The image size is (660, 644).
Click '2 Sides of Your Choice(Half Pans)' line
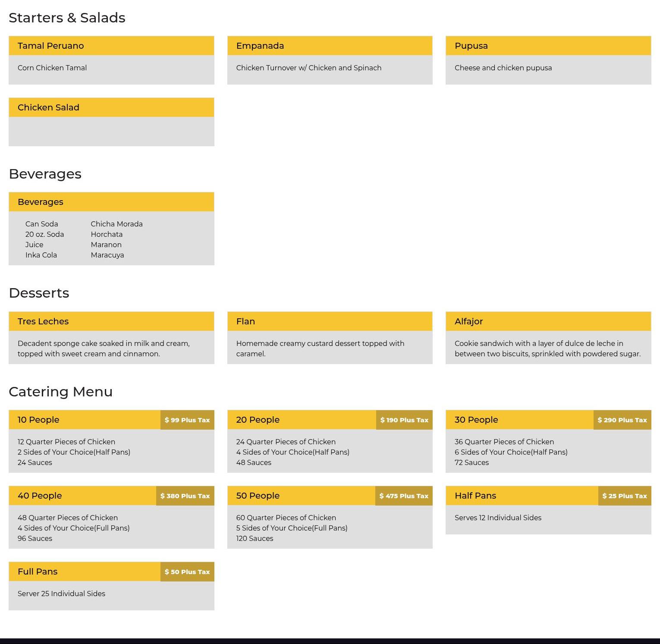[74, 452]
